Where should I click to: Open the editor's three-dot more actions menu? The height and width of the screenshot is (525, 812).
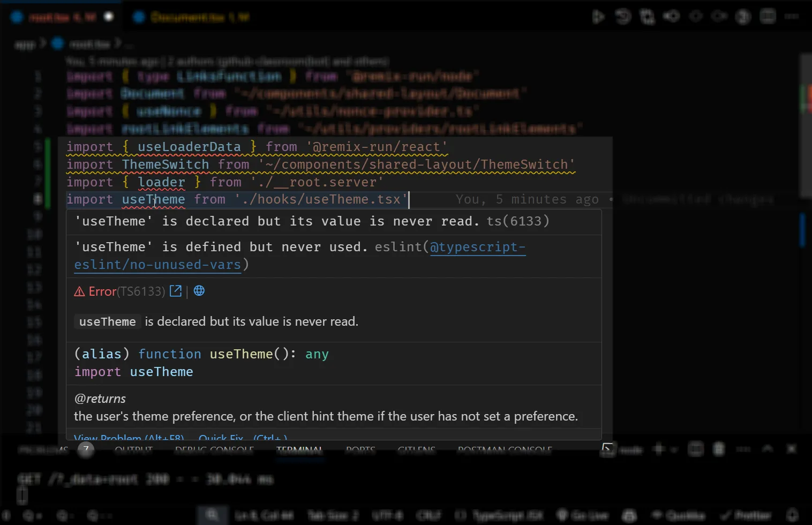coord(791,17)
